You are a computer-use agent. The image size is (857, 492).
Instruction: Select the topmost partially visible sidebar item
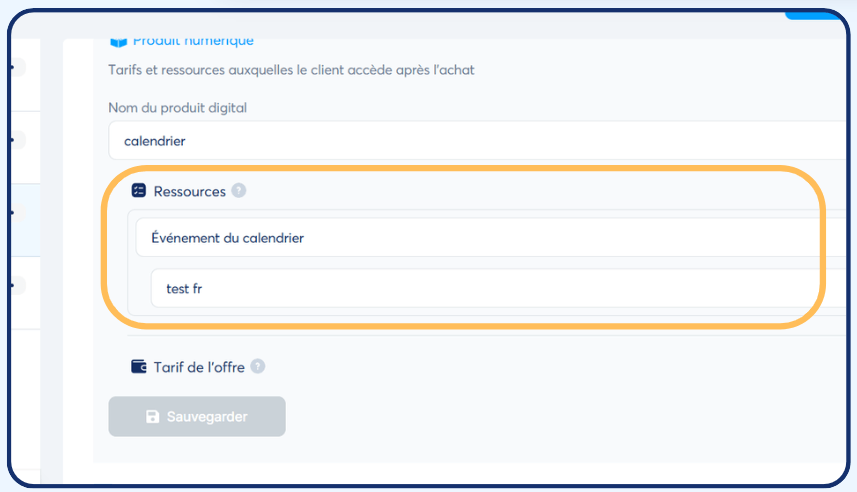(20, 68)
